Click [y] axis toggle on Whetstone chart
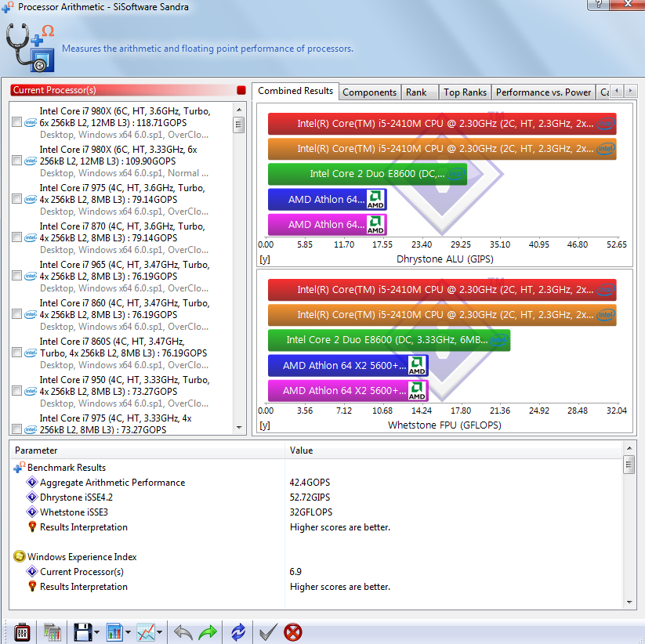 (x=264, y=425)
